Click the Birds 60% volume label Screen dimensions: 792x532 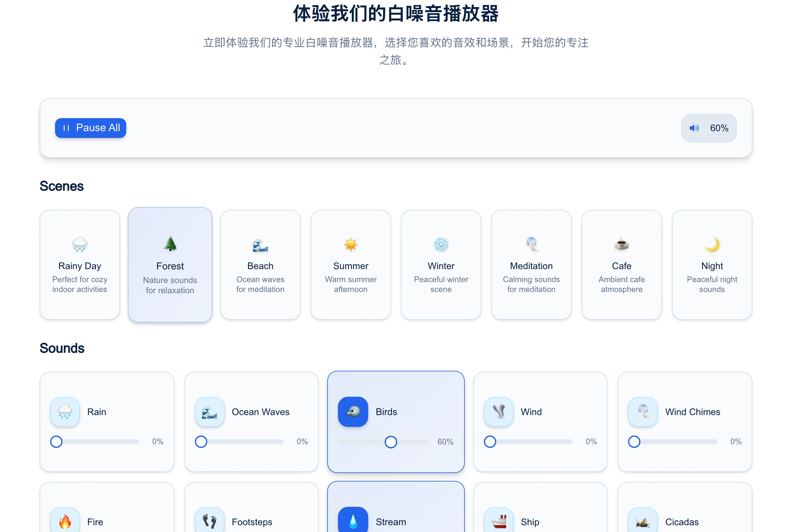445,442
